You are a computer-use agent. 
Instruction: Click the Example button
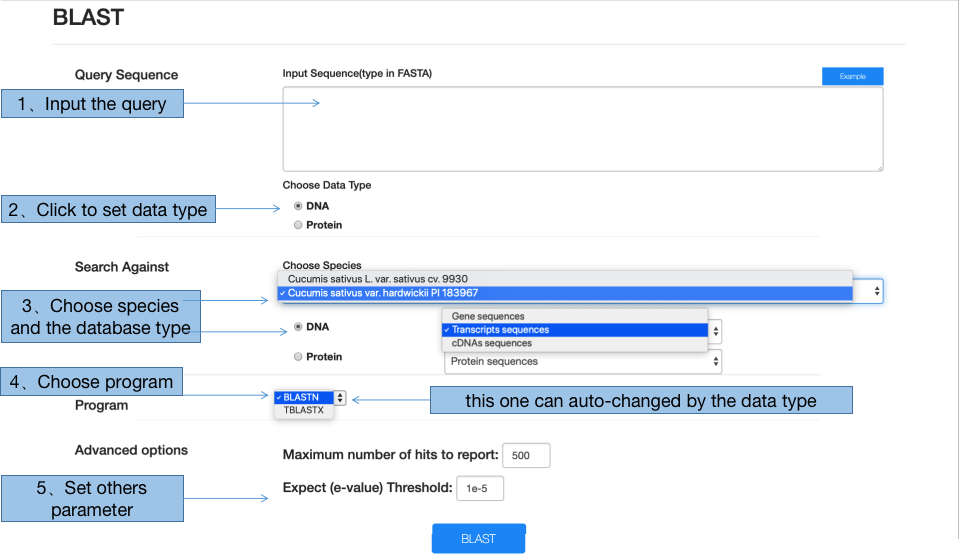pos(852,76)
